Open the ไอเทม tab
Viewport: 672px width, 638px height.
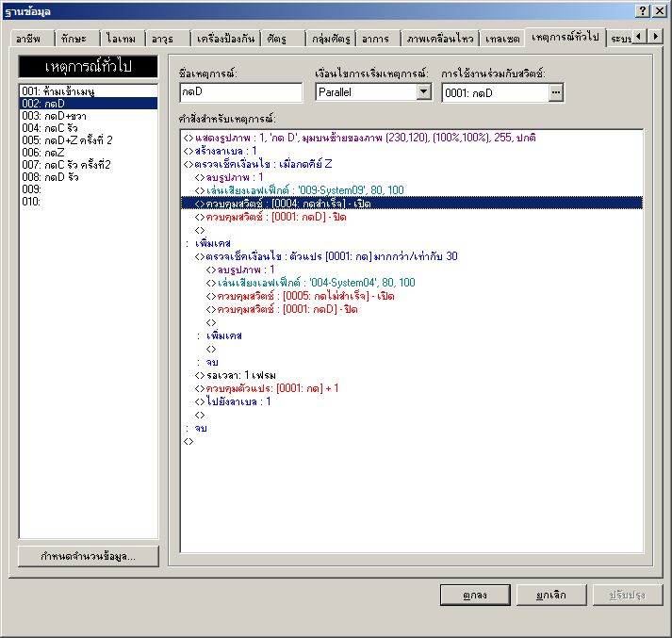coord(123,39)
